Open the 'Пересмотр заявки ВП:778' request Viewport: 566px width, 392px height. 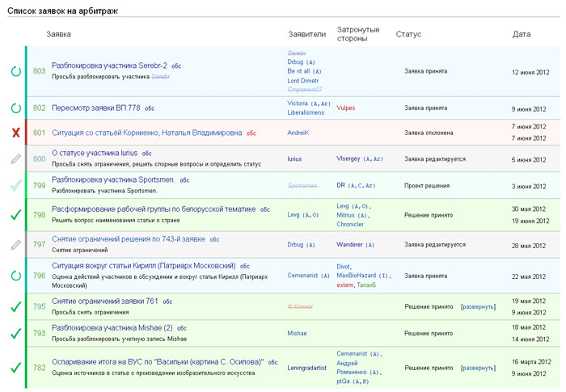click(95, 107)
